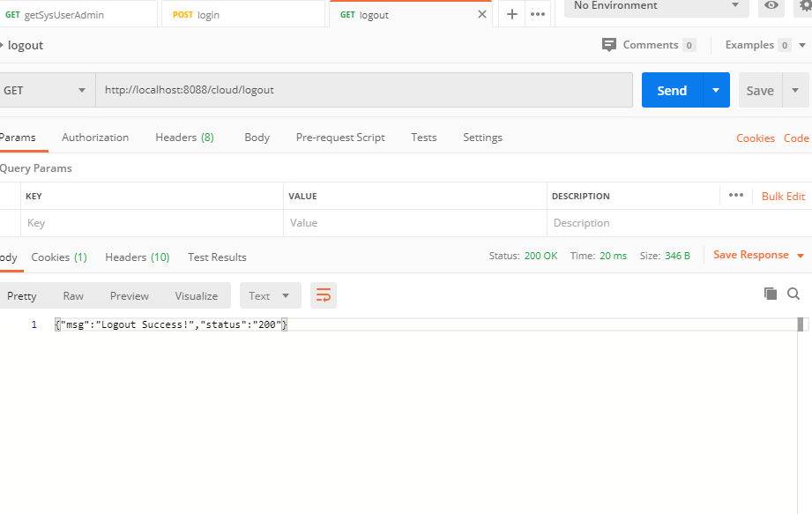
Task: Switch response view to Visualize
Action: click(x=196, y=295)
